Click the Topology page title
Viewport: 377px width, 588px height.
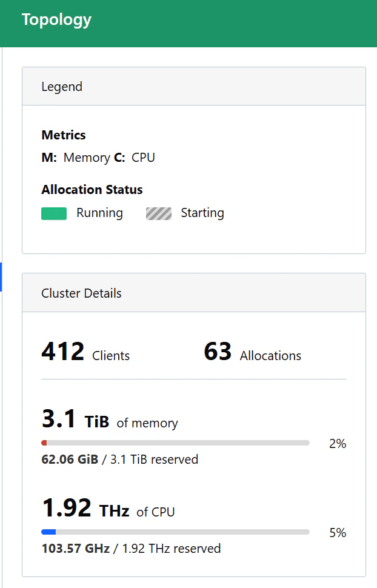tap(56, 20)
